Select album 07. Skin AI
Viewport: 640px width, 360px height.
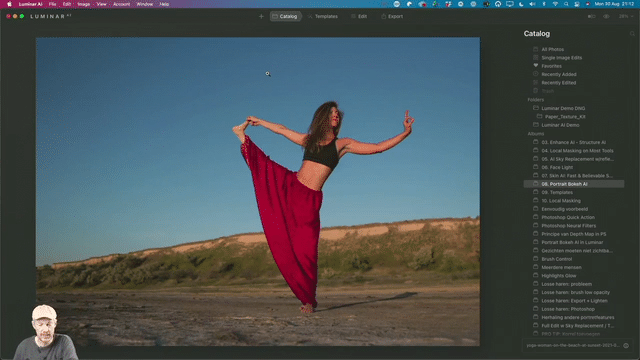pyautogui.click(x=577, y=176)
